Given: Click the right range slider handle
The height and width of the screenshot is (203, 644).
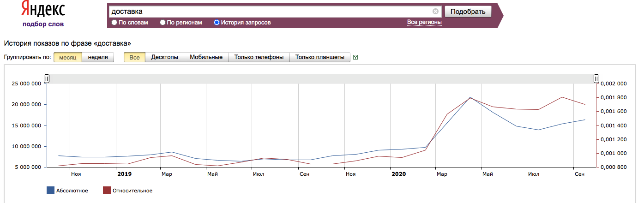Looking at the screenshot, I should [596, 79].
